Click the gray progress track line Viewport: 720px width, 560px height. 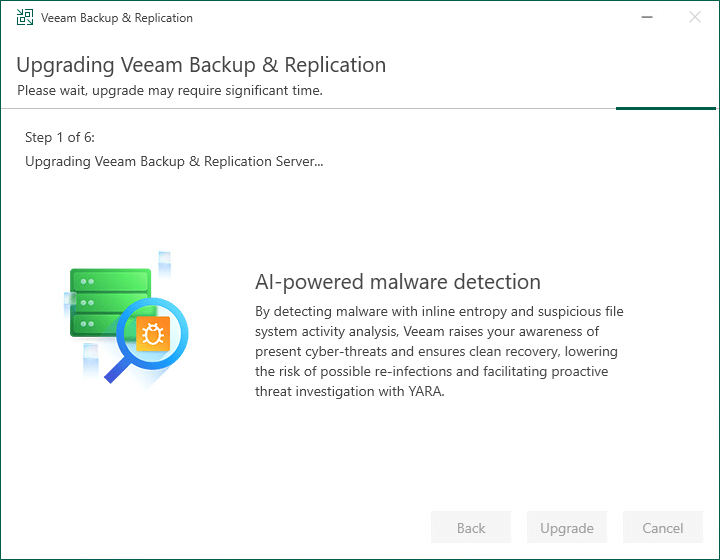tap(300, 107)
